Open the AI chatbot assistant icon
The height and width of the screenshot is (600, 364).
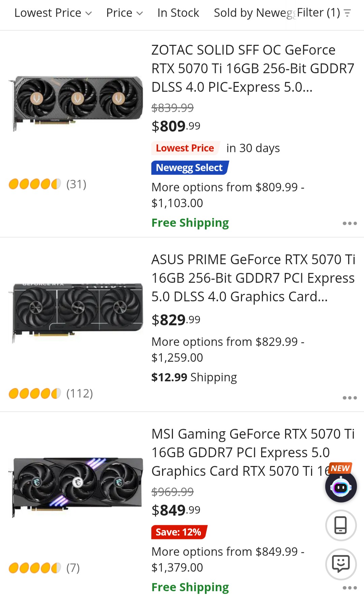click(x=341, y=487)
